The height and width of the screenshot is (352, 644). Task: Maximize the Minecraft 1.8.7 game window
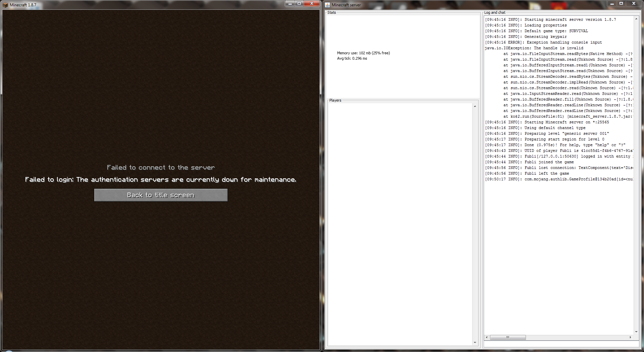coord(299,3)
